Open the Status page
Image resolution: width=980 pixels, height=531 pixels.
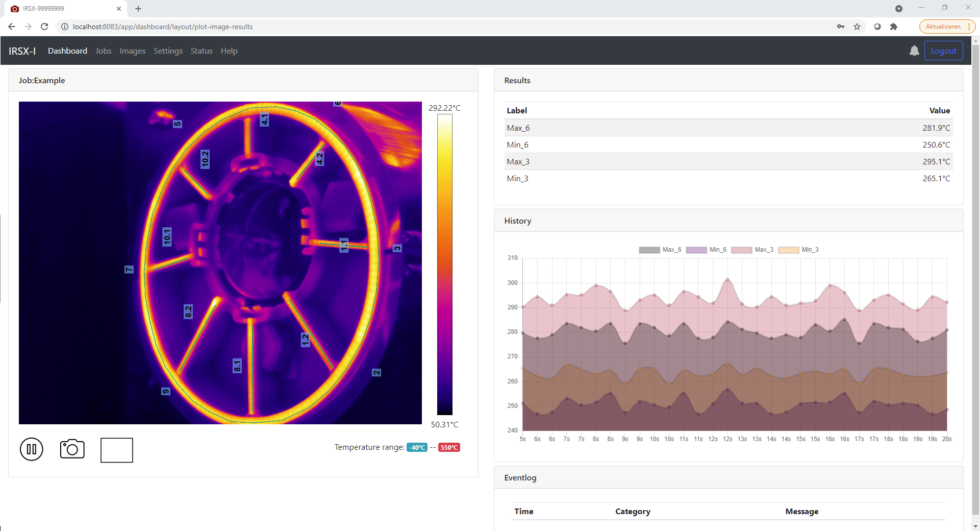(201, 51)
